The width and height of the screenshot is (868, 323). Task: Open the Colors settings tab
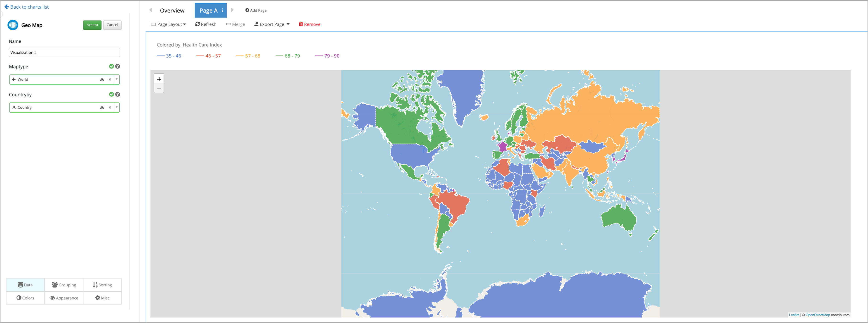(x=25, y=298)
